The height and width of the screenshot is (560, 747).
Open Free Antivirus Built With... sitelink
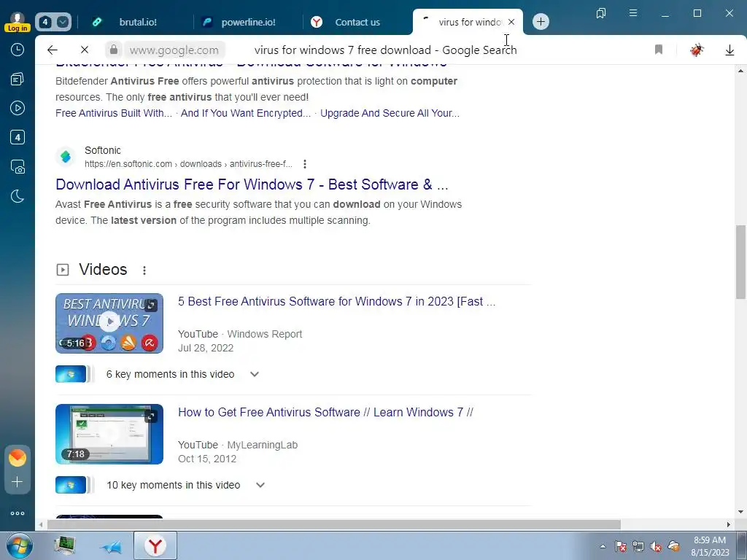[114, 113]
